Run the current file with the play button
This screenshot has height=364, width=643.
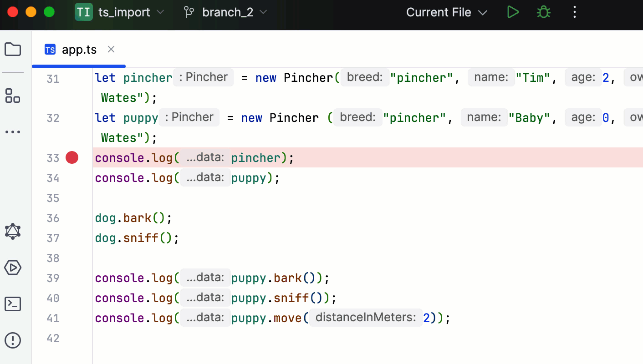pyautogui.click(x=513, y=12)
